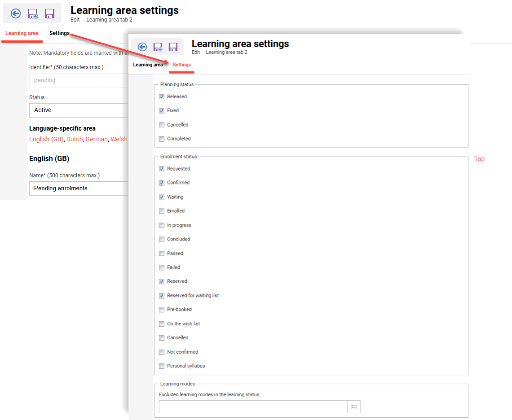Viewport: 512px width, 420px height.
Task: Switch to the Settings tab in the front window
Action: click(x=181, y=65)
